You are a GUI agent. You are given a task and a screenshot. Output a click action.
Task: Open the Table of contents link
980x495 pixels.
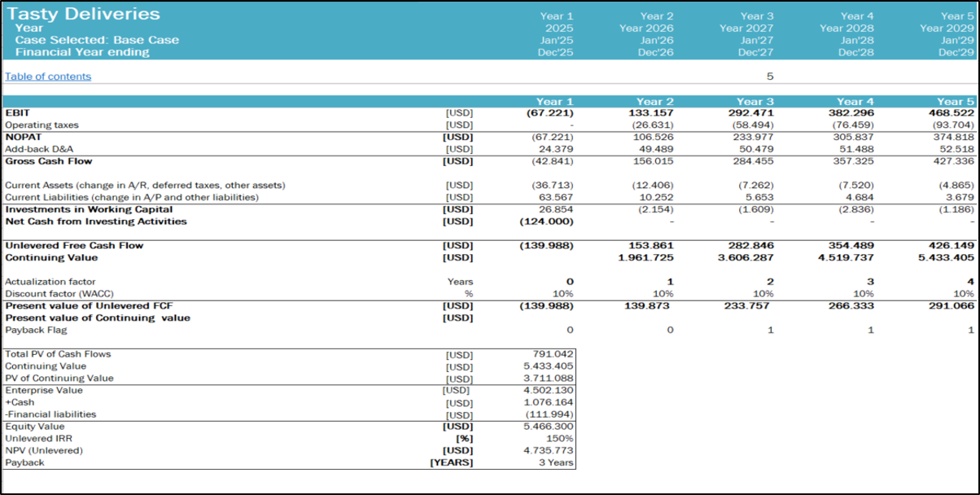48,77
